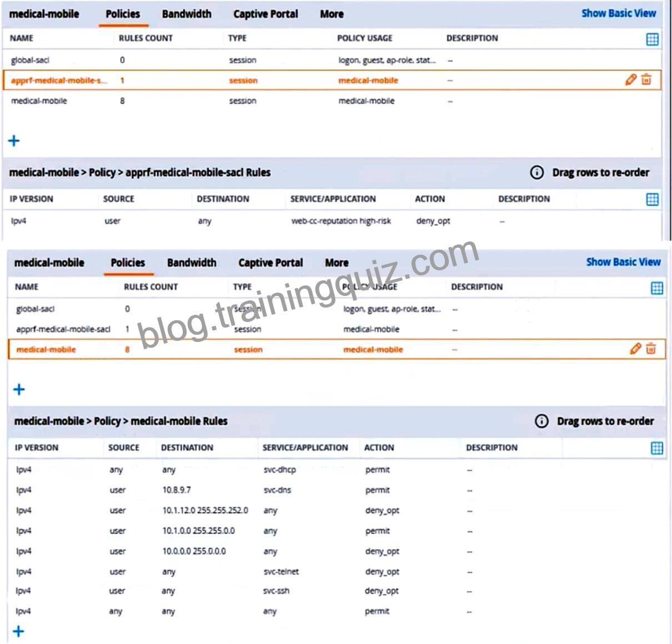The height and width of the screenshot is (644, 672).
Task: Open column grid selector in medical-mobile Rules table
Action: click(657, 448)
